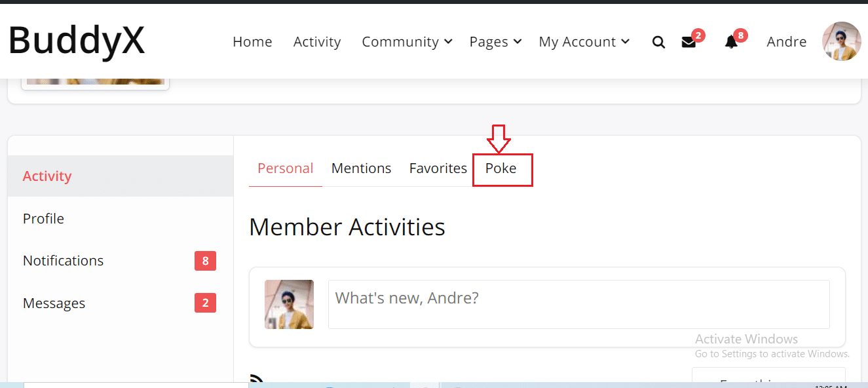Open the search icon in the header

tap(658, 41)
